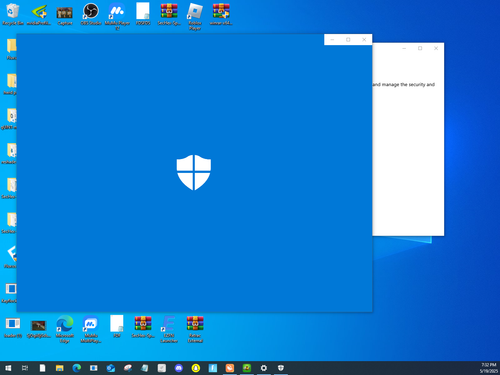Minimize the white background window
This screenshot has width=500, height=375.
coord(404,48)
